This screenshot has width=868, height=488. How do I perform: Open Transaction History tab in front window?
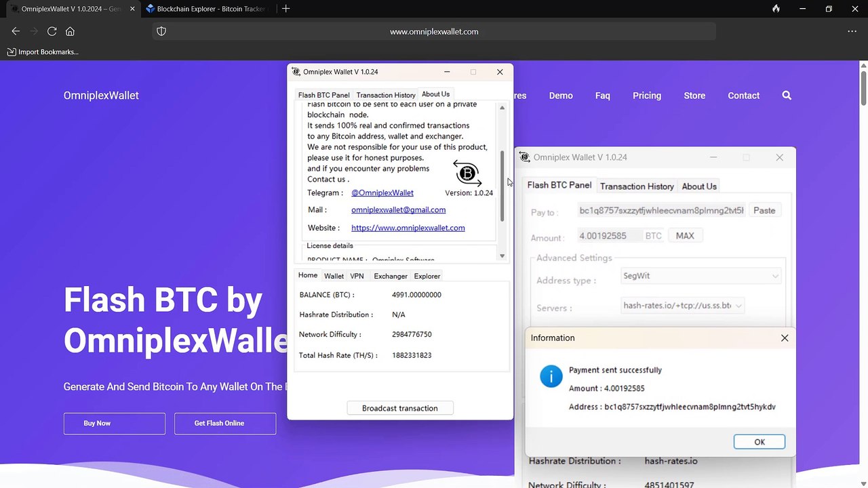pos(386,95)
